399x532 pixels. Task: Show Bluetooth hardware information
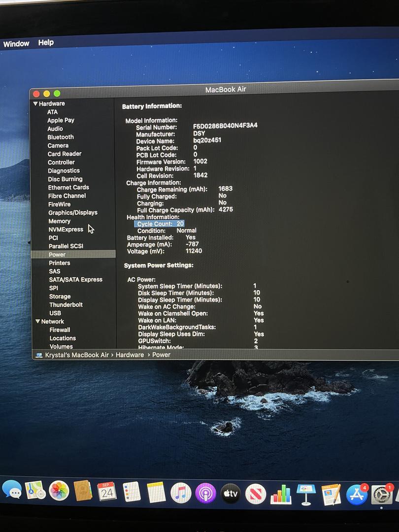point(61,137)
